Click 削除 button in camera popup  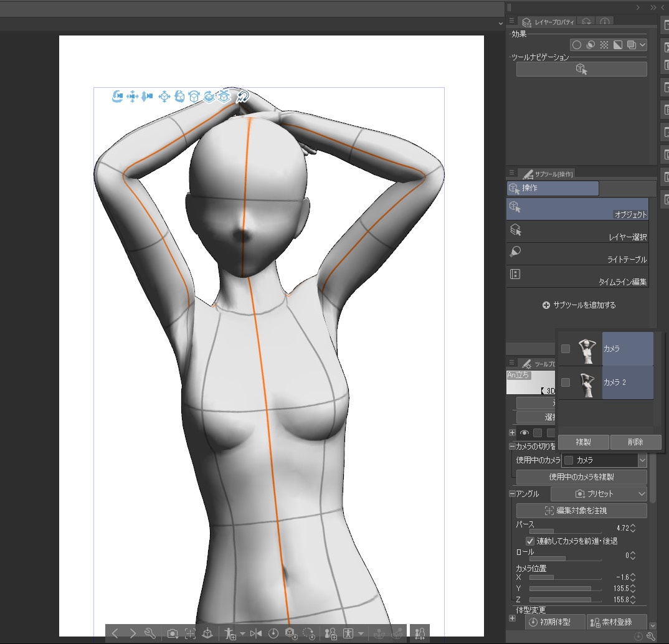(635, 442)
